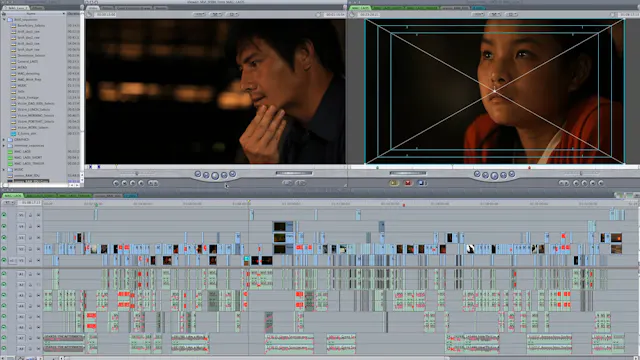This screenshot has width=640, height=360.
Task: Click Match Frame button in Viewer
Action: pos(116,183)
